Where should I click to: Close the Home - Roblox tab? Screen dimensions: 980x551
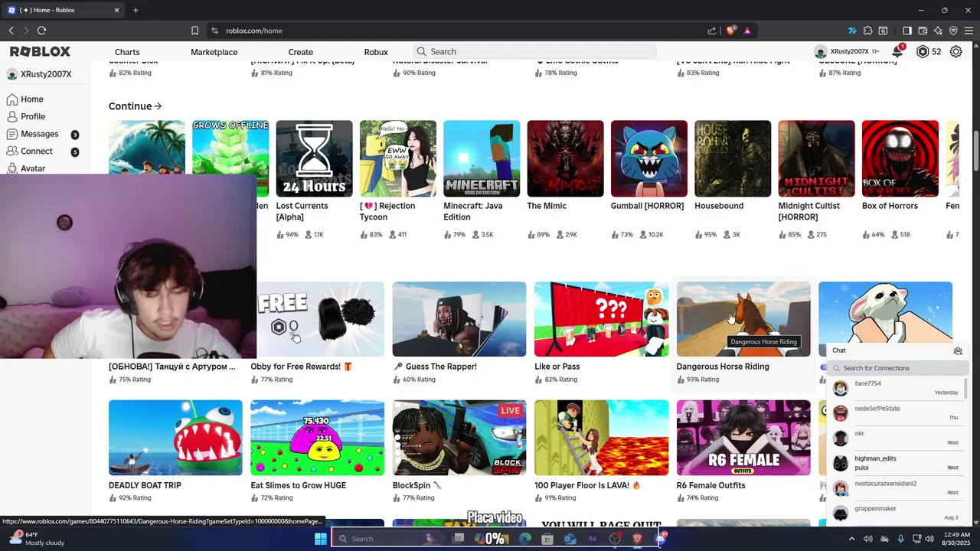[117, 10]
